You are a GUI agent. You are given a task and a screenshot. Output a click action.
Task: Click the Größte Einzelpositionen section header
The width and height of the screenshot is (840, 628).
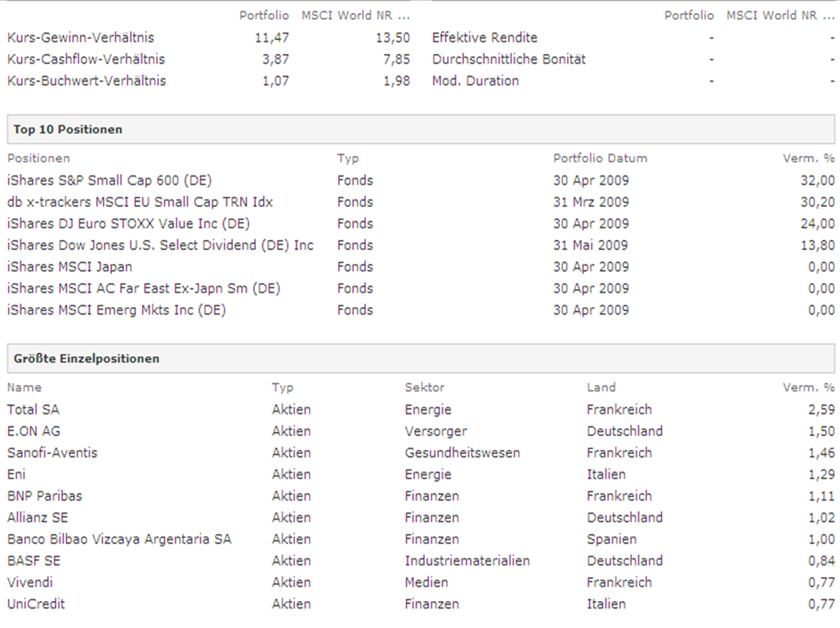tap(87, 359)
